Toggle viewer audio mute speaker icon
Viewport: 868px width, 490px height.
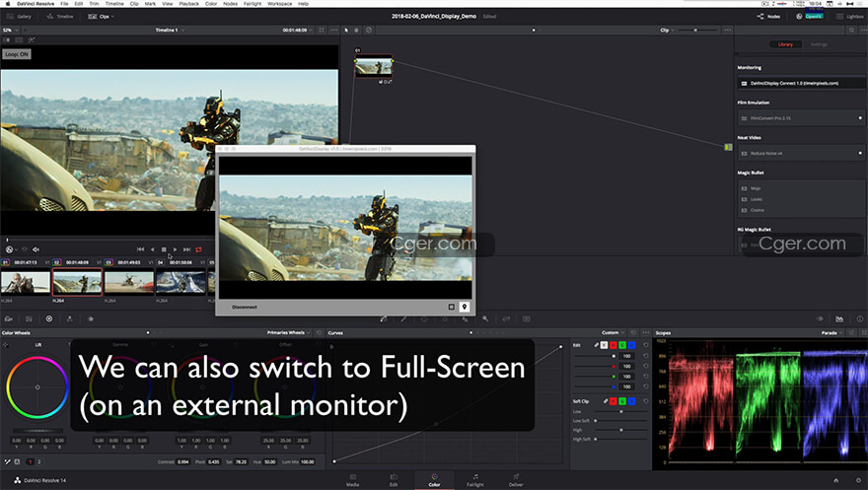pyautogui.click(x=36, y=249)
